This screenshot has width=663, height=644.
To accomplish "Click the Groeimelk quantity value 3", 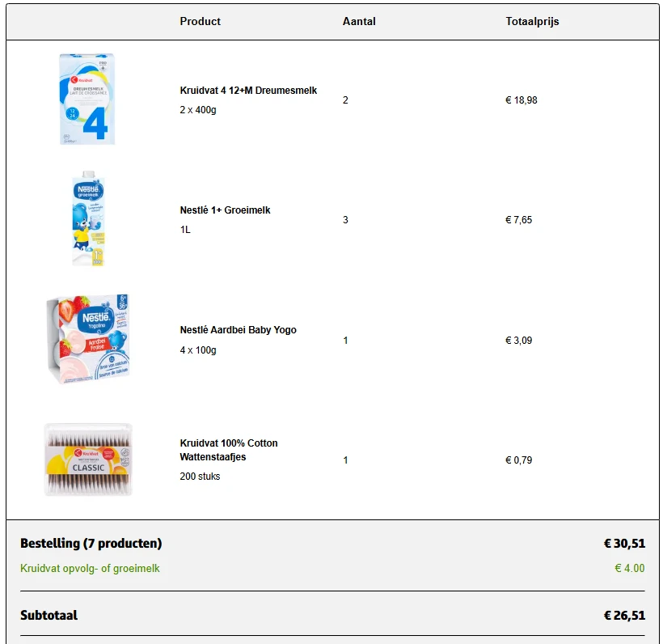I will click(345, 220).
